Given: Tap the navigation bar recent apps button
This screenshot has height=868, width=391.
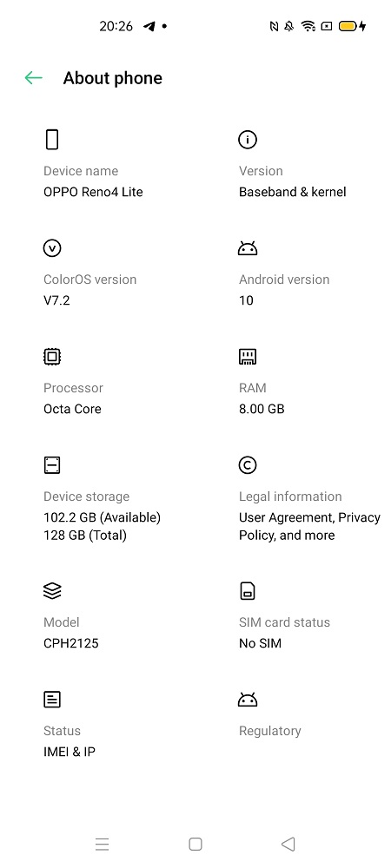Looking at the screenshot, I should pos(102,844).
